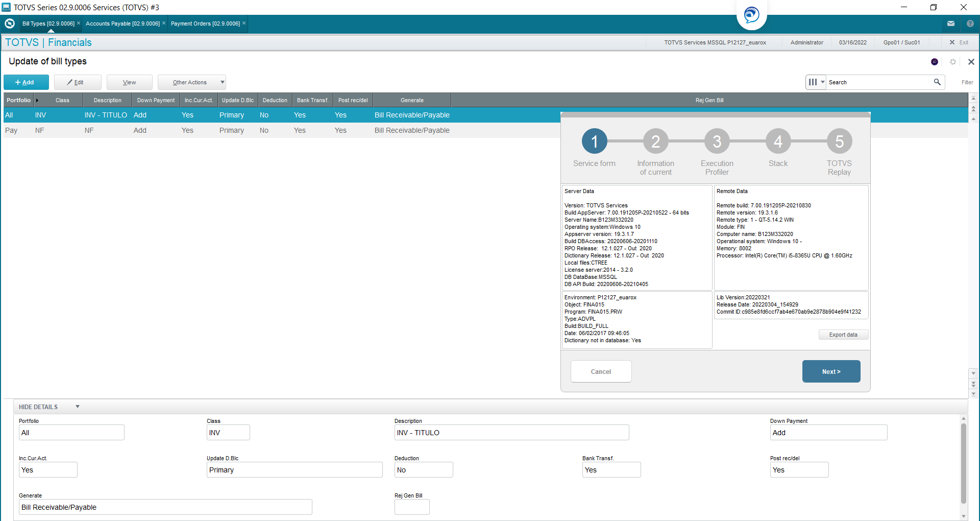The image size is (980, 521).
Task: Close the Bill Types tab
Action: point(79,23)
